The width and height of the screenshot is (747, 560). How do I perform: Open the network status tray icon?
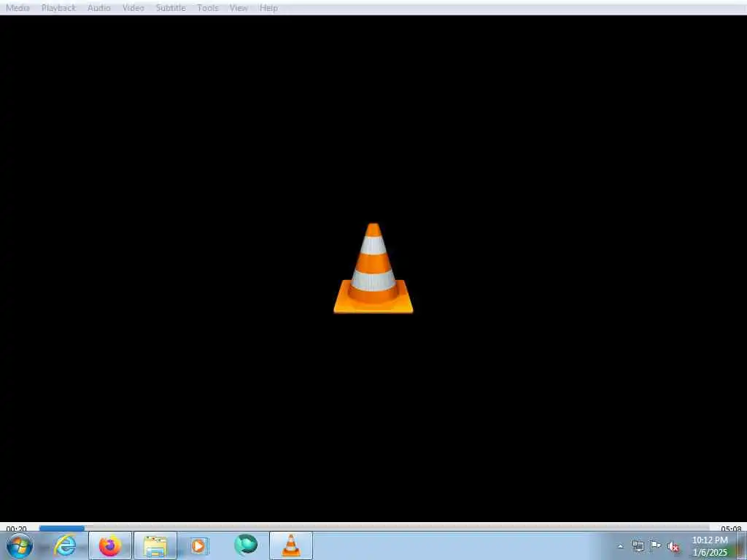point(638,546)
